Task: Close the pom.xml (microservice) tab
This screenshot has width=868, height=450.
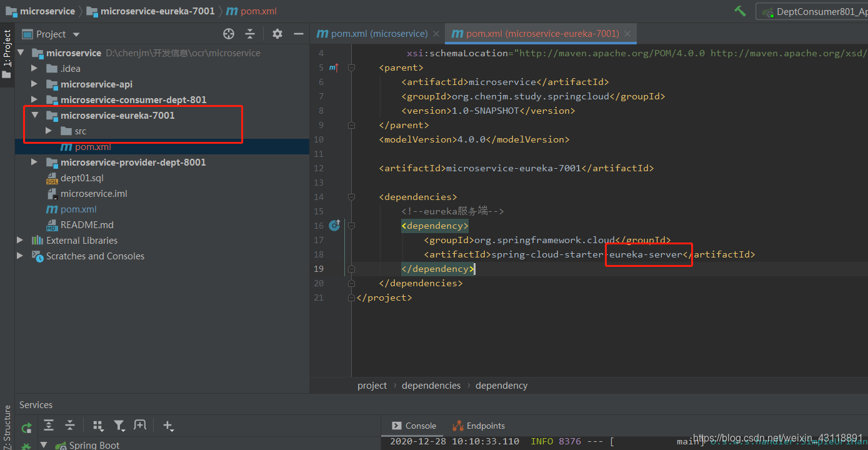Action: tap(436, 34)
